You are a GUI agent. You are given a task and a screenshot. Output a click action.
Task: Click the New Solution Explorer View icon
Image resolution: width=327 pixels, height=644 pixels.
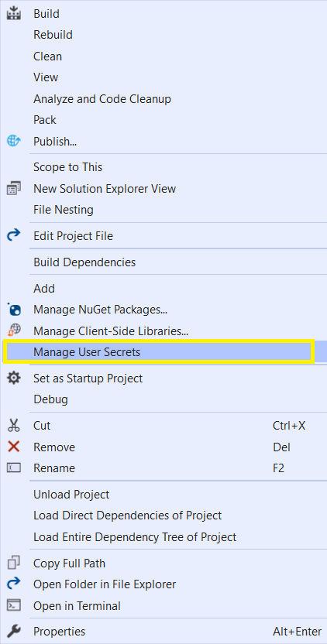[14, 189]
